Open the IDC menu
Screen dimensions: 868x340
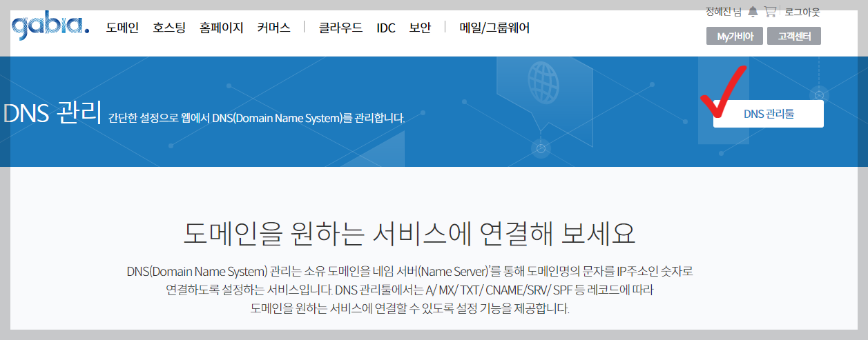pyautogui.click(x=386, y=28)
